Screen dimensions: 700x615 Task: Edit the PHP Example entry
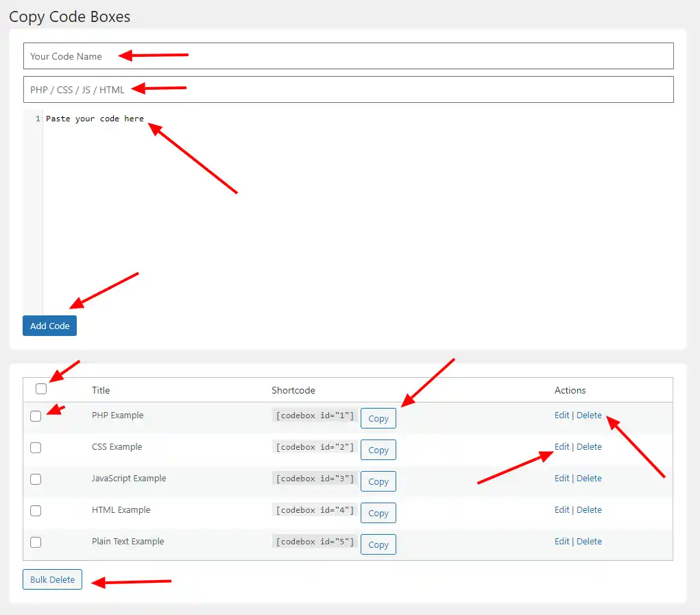[562, 415]
